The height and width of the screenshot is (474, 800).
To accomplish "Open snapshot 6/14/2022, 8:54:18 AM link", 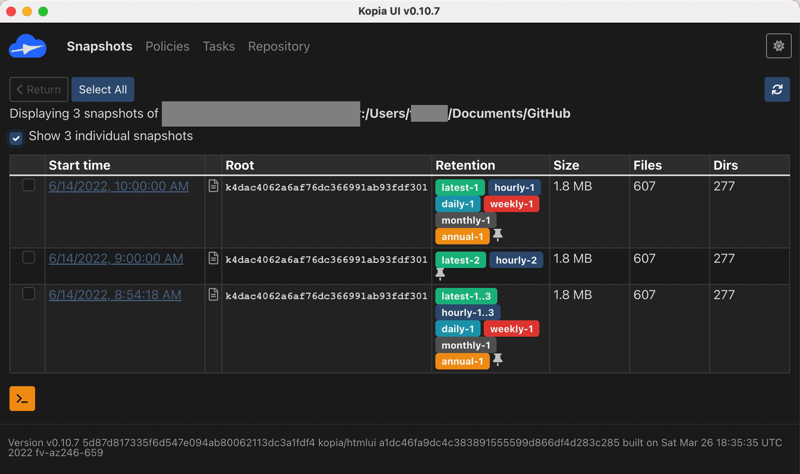I will click(x=115, y=295).
